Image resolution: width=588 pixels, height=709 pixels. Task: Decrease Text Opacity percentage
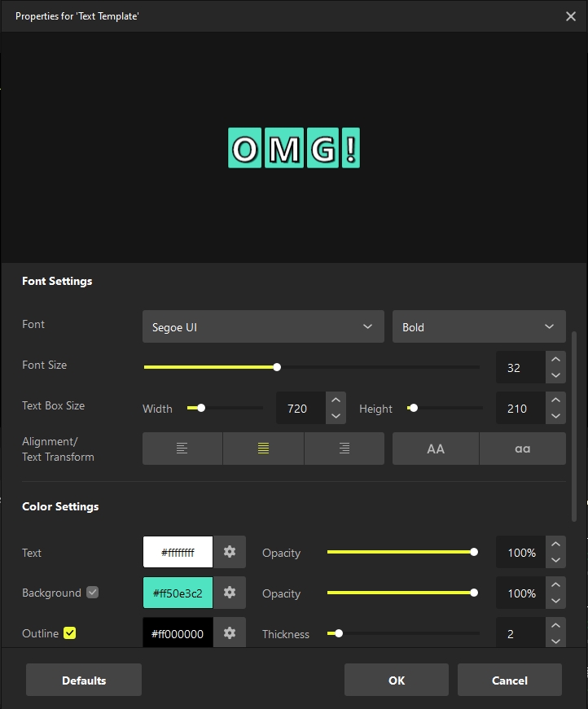coord(556,560)
